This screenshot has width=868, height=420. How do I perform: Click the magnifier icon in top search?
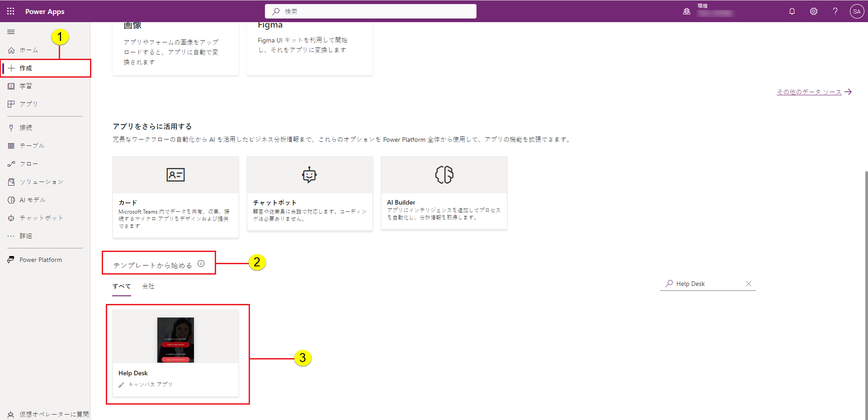point(276,11)
